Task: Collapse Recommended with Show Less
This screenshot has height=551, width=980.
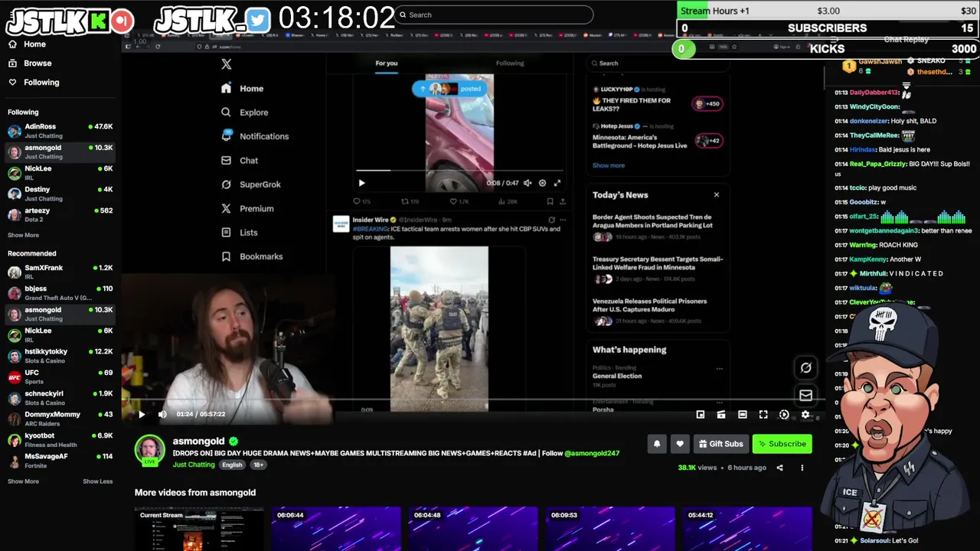Action: coord(97,481)
